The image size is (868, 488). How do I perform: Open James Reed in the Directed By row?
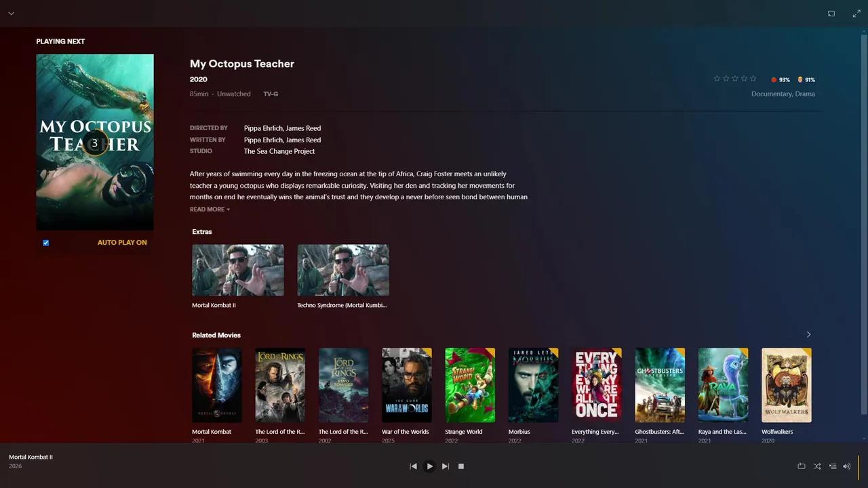pyautogui.click(x=304, y=128)
